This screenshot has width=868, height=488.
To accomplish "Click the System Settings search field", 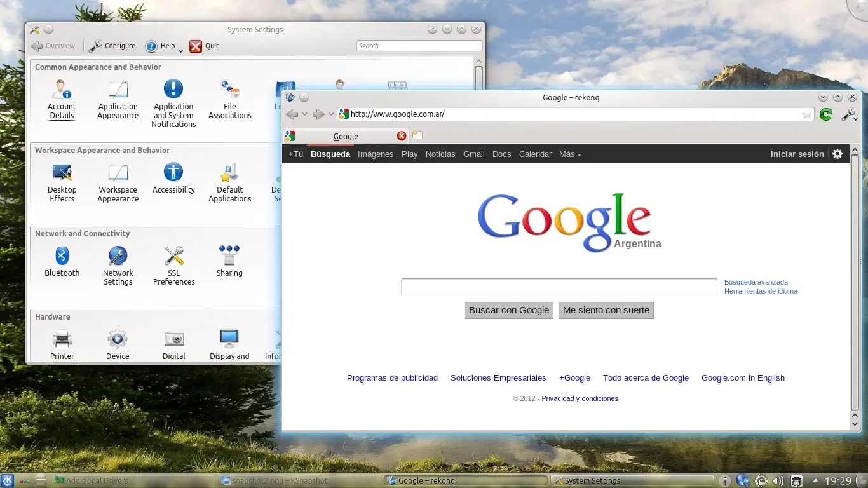I will click(419, 46).
